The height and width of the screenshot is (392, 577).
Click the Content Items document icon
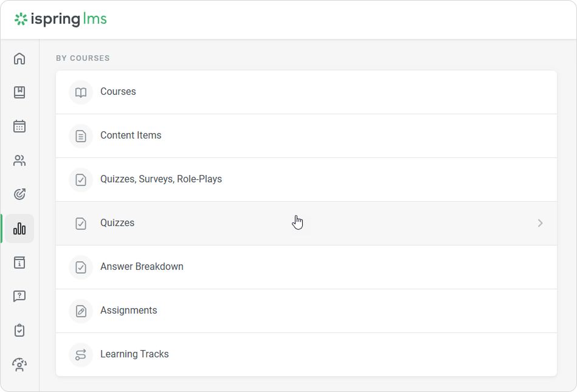81,136
